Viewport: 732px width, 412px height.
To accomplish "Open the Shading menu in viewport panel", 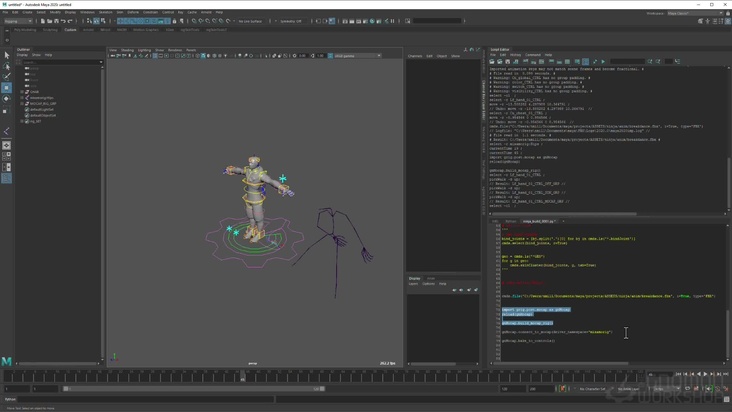I will coord(127,50).
